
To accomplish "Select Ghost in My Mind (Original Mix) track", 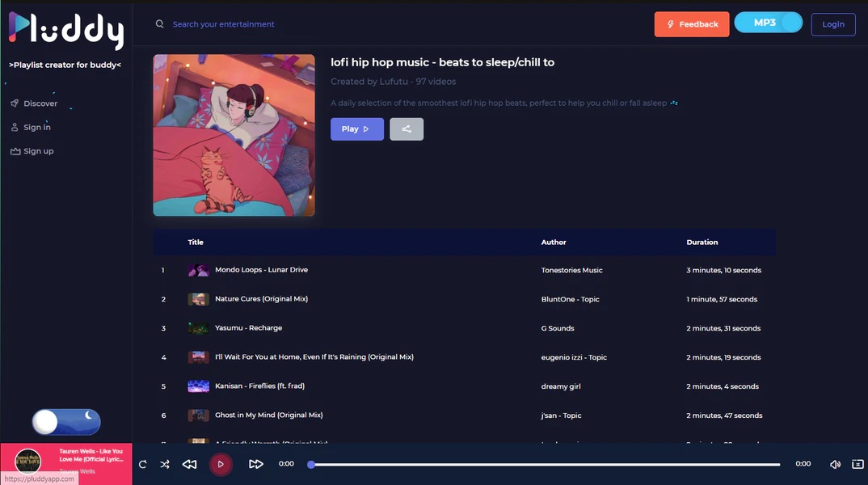I will coord(268,415).
